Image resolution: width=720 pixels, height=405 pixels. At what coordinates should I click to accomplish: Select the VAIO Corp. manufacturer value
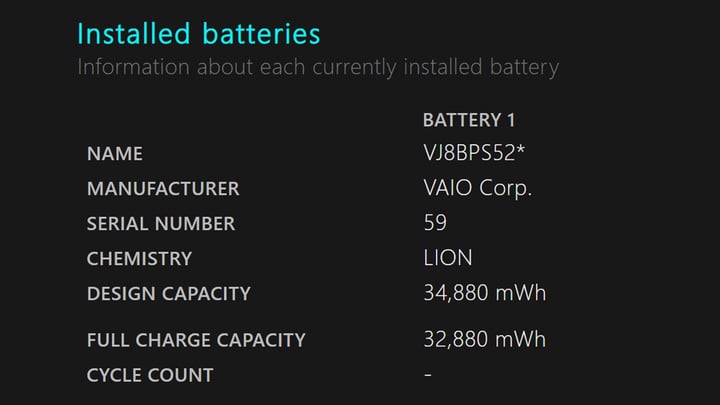point(477,189)
